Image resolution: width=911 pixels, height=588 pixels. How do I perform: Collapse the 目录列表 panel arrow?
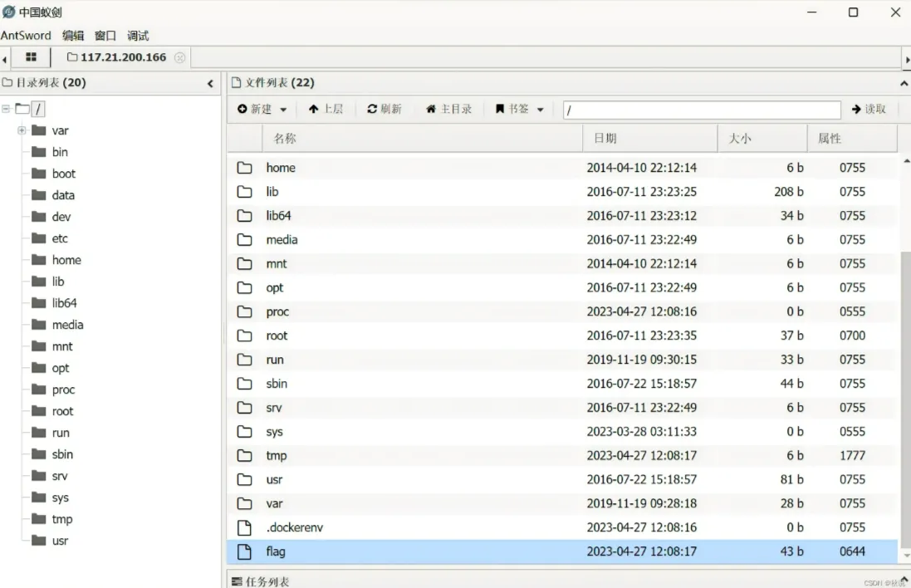(x=210, y=84)
